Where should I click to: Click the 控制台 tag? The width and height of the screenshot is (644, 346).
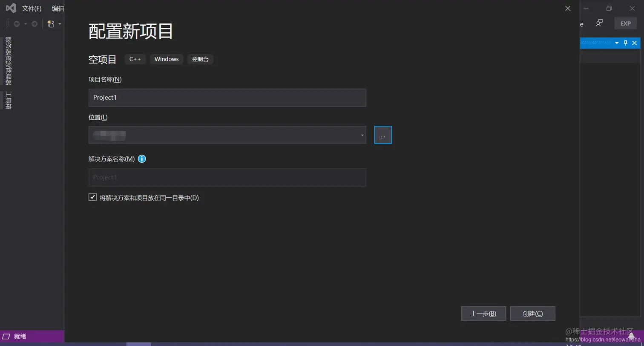tap(200, 59)
